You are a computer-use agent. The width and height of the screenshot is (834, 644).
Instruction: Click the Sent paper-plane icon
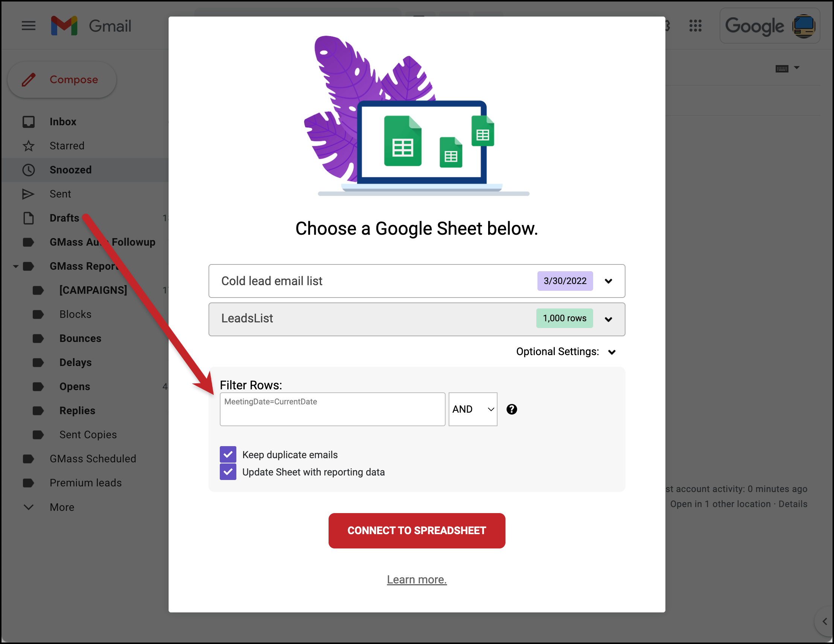point(29,194)
